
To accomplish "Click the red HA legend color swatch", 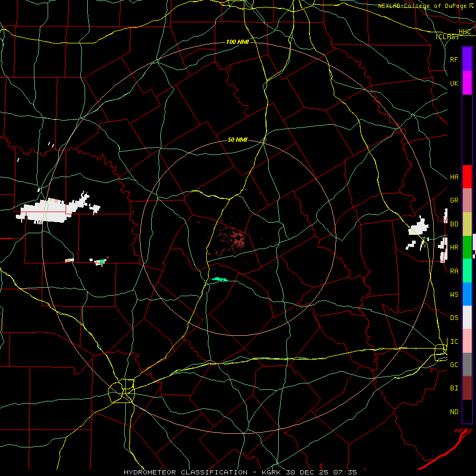I will (467, 177).
